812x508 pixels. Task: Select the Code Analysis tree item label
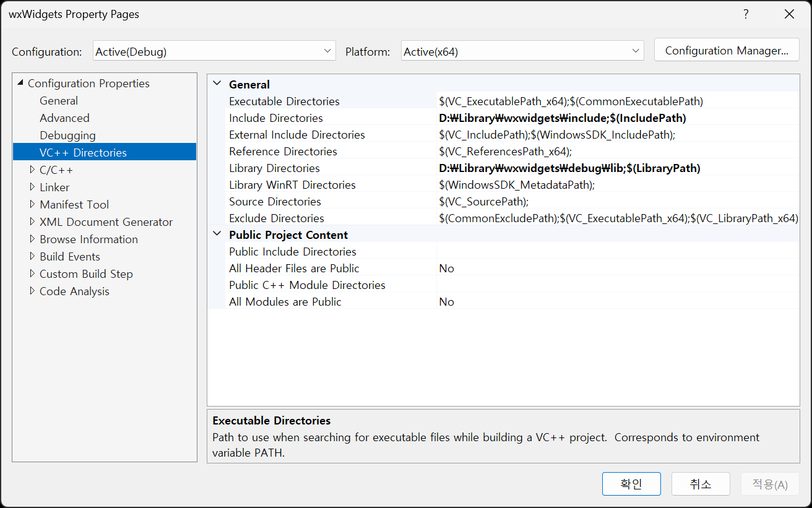coord(74,291)
